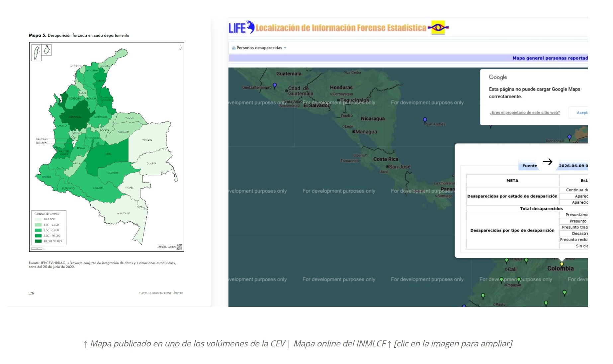Click the QR code on the CEV map
The image size is (613, 364).
point(179,247)
